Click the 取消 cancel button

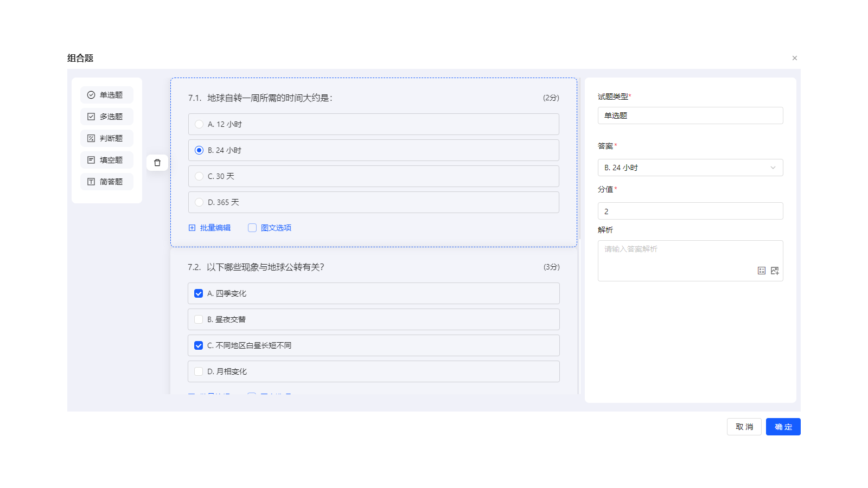744,427
